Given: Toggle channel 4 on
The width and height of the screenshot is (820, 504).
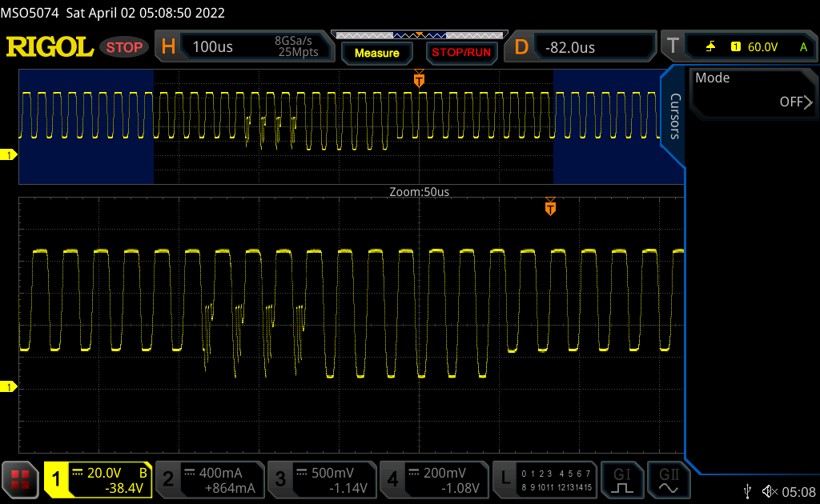Looking at the screenshot, I should (392, 479).
